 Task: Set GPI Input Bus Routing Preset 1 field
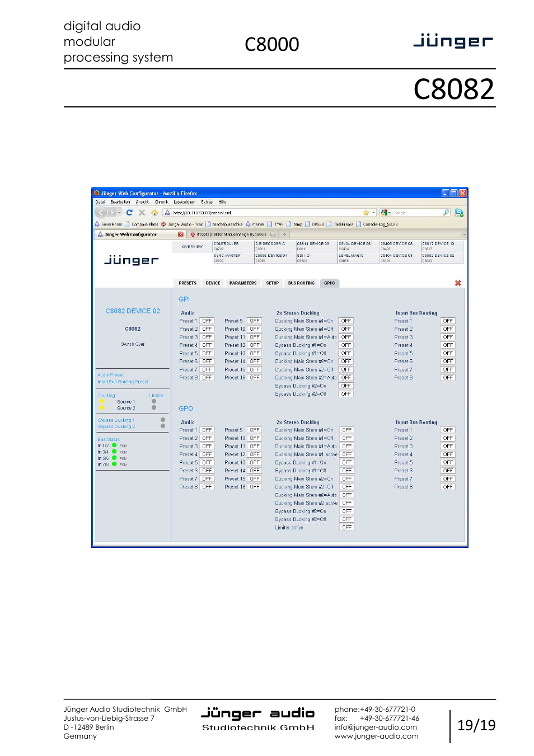pyautogui.click(x=448, y=321)
